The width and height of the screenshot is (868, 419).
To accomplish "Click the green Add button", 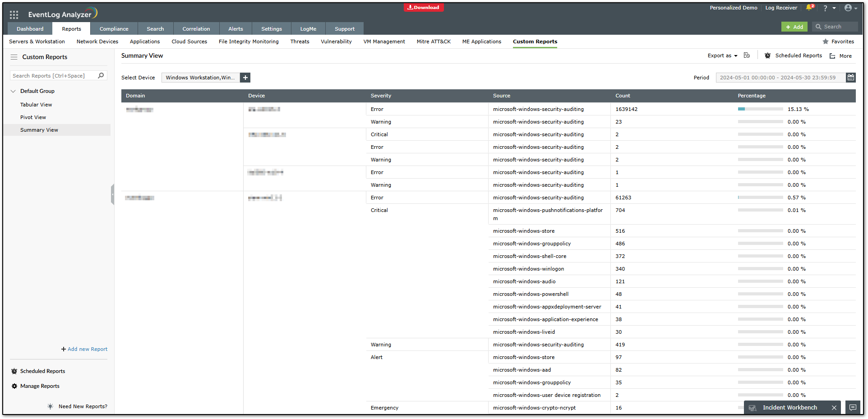I will tap(794, 27).
